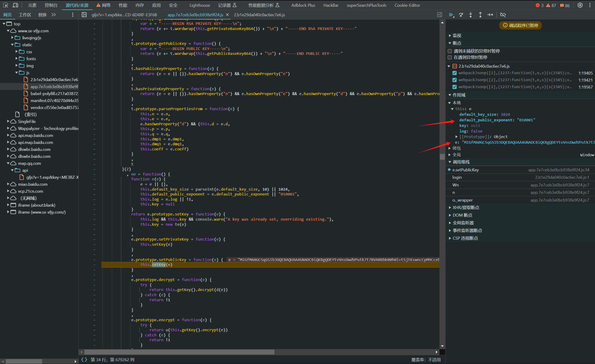The image size is (595, 364).
Task: Switch to the 控制台 Console tab
Action: tap(51, 5)
